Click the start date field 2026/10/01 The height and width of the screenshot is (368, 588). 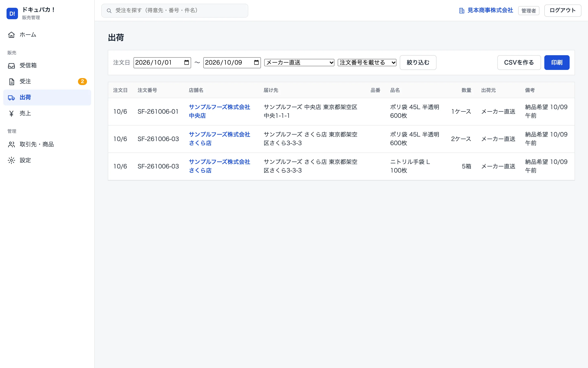(162, 63)
